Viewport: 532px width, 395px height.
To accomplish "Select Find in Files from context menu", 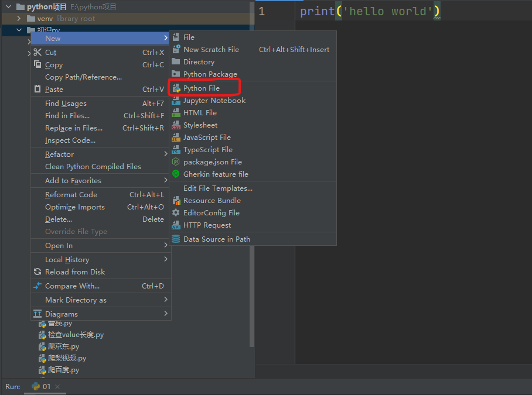I will (x=67, y=116).
